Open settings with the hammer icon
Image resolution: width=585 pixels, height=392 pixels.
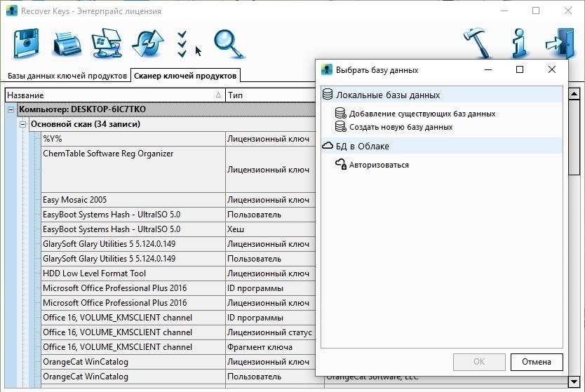pyautogui.click(x=477, y=43)
